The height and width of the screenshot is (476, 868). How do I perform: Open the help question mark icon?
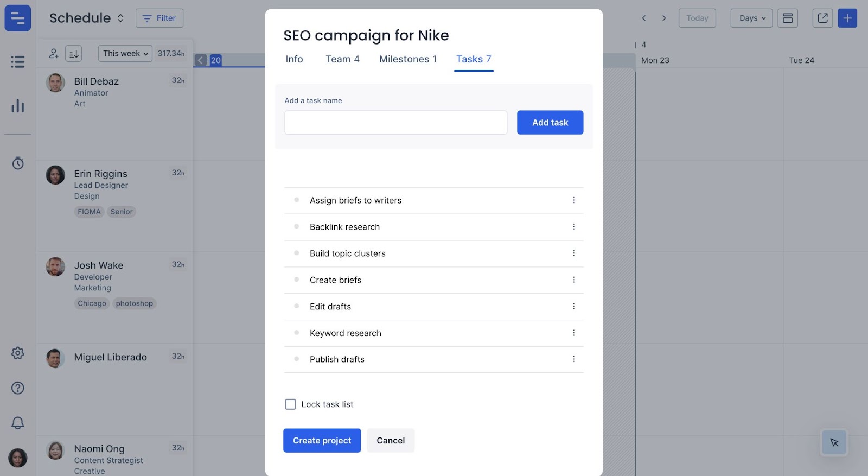(18, 388)
